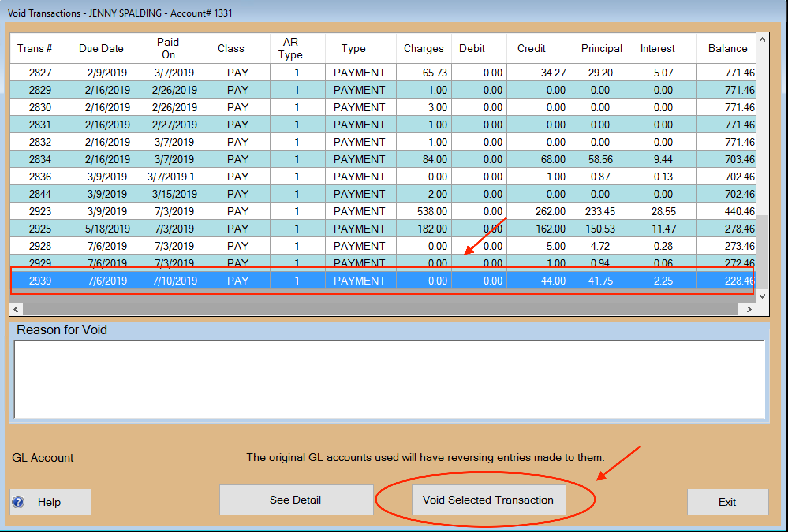Click Void Selected Transaction button
The width and height of the screenshot is (788, 532).
tap(488, 500)
